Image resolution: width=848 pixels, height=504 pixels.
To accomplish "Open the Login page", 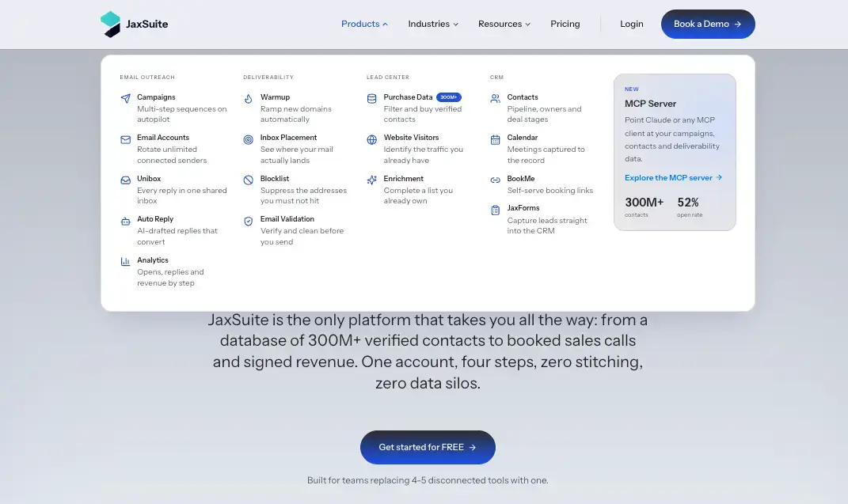I will click(x=632, y=24).
